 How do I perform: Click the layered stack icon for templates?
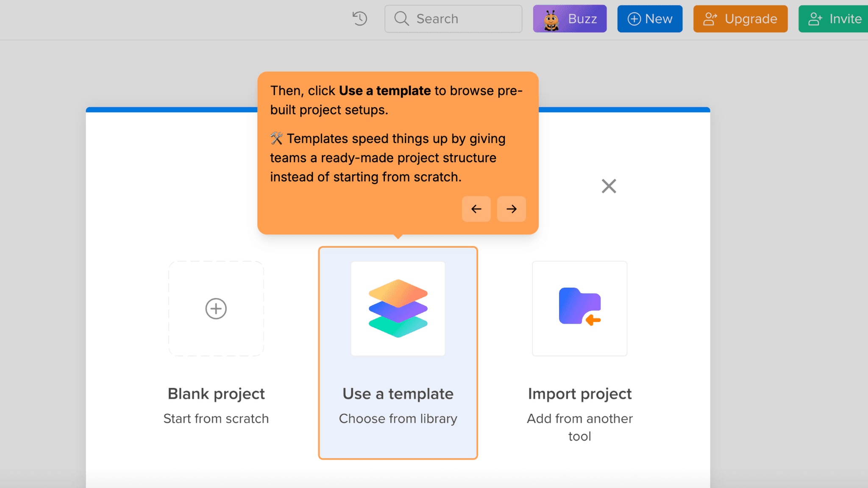(x=398, y=308)
